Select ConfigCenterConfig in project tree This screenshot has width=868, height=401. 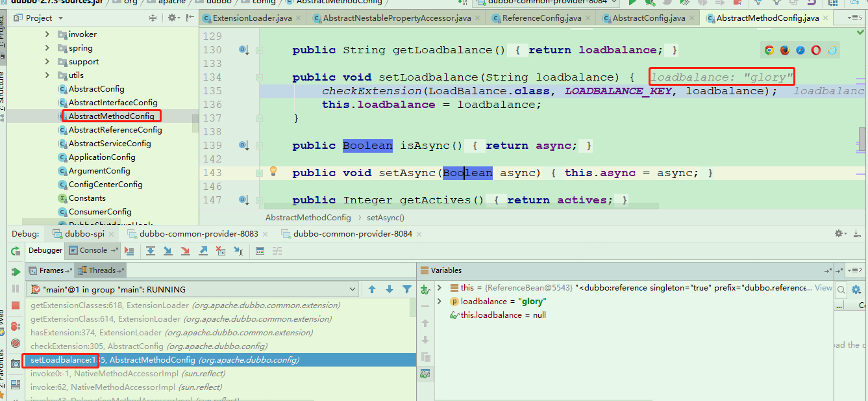tap(105, 185)
